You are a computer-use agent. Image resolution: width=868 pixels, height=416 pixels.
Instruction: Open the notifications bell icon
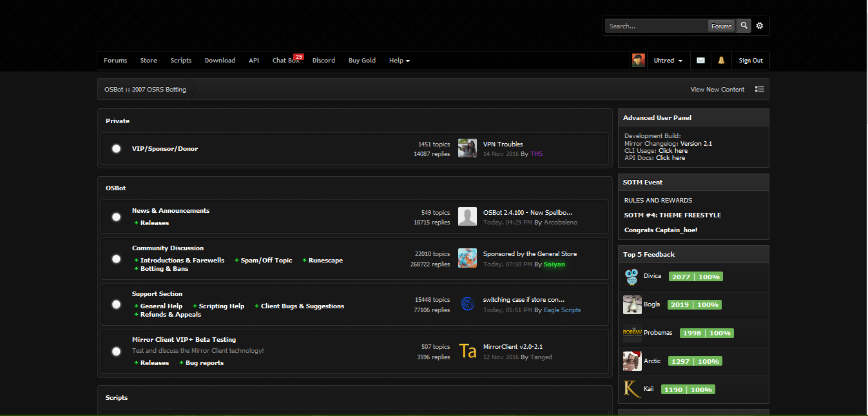(x=721, y=61)
